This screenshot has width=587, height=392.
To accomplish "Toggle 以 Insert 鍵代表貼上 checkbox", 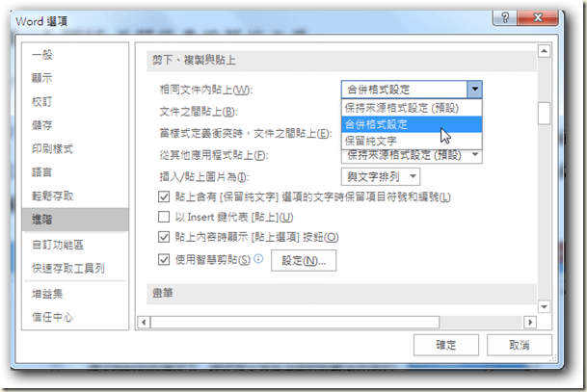I will click(x=164, y=217).
